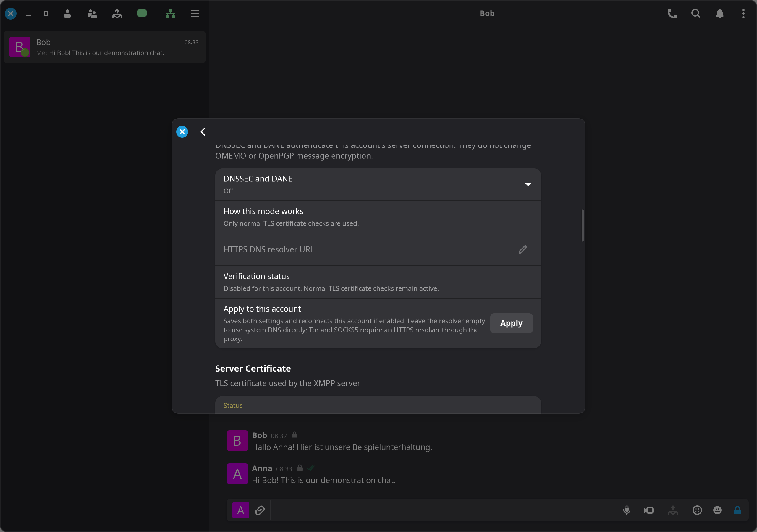This screenshot has width=757, height=532.
Task: Open the group contacts icon in toolbar
Action: pyautogui.click(x=92, y=14)
